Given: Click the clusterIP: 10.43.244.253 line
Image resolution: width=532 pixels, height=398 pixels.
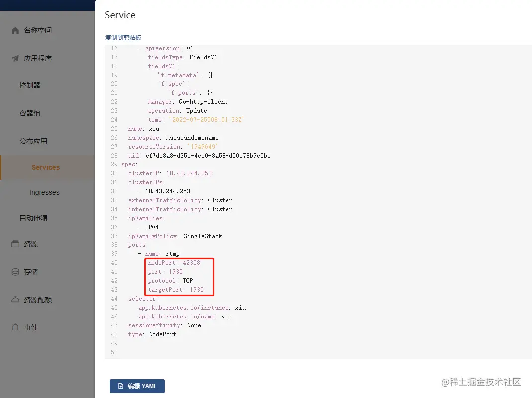Looking at the screenshot, I should click(x=170, y=173).
